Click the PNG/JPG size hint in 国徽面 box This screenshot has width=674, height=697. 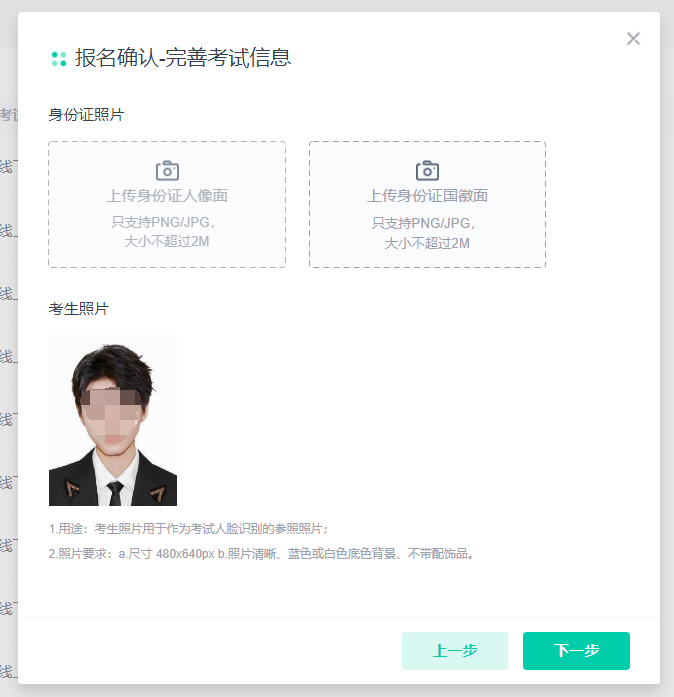[427, 232]
